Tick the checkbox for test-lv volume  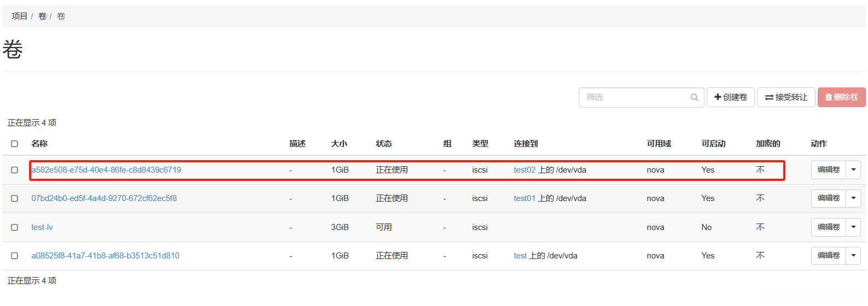click(15, 227)
